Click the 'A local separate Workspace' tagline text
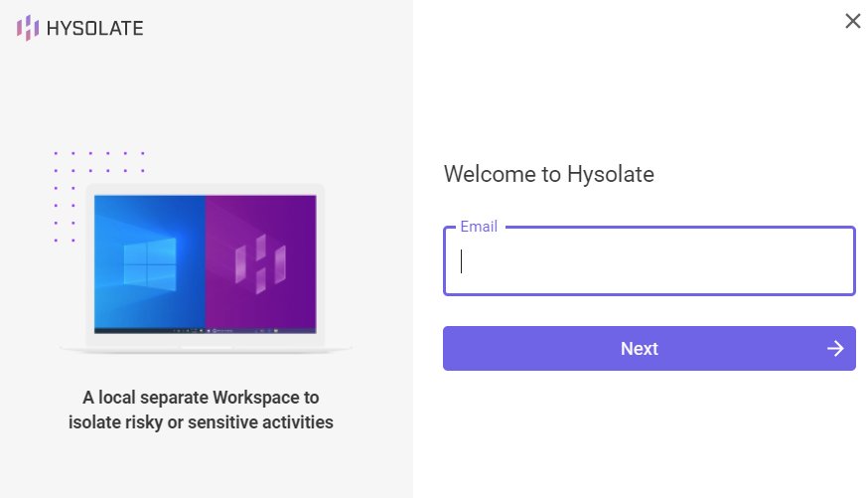This screenshot has width=868, height=498. (201, 410)
